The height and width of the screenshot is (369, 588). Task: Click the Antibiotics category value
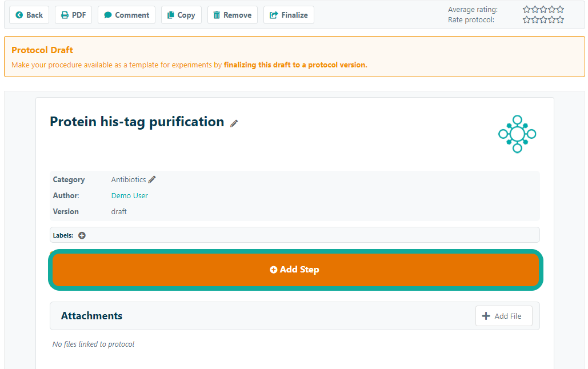129,179
